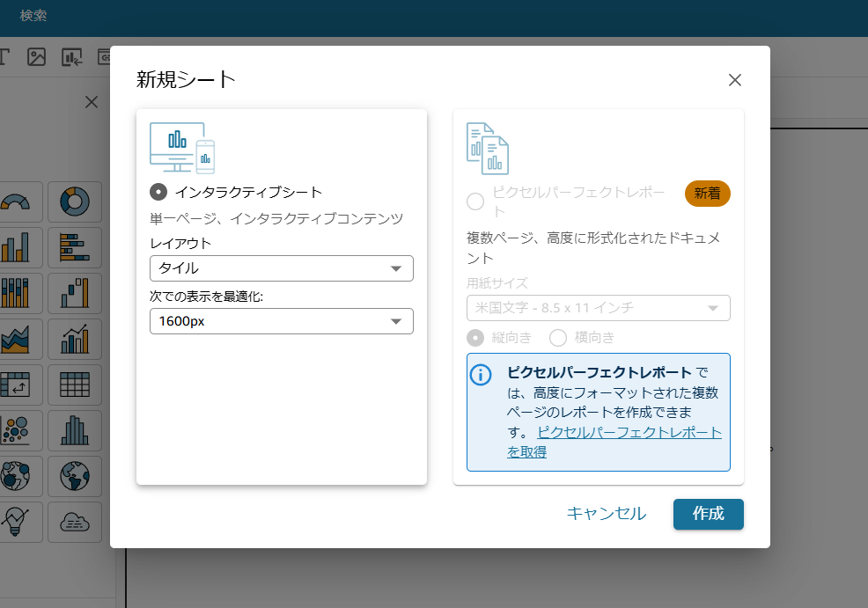Select the word cloud visual icon
The height and width of the screenshot is (608, 868).
point(75,523)
